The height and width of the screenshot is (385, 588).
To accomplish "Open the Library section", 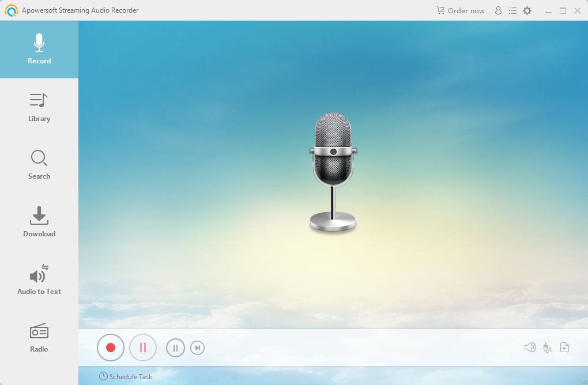I will pyautogui.click(x=39, y=107).
